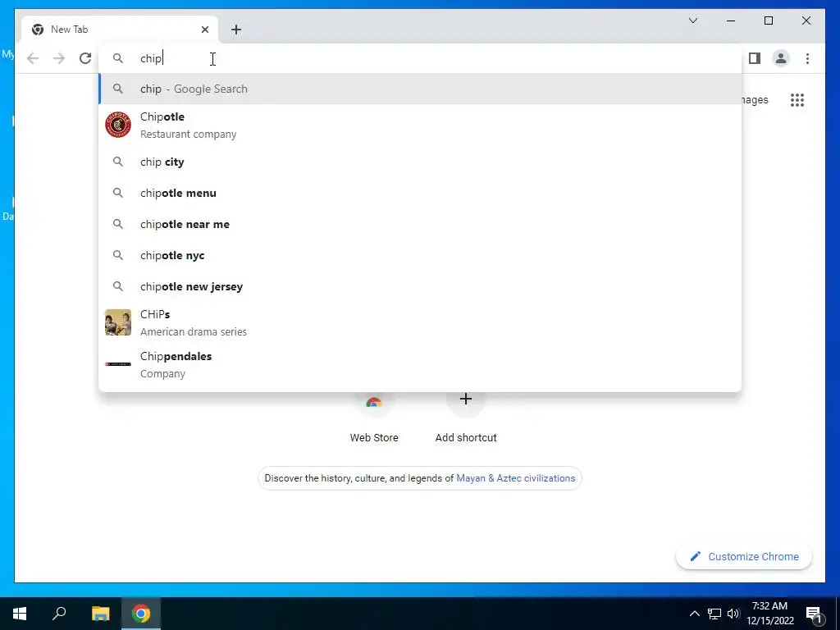The image size is (840, 630).
Task: Select 'chipotle new jersey' suggestion
Action: tap(421, 286)
